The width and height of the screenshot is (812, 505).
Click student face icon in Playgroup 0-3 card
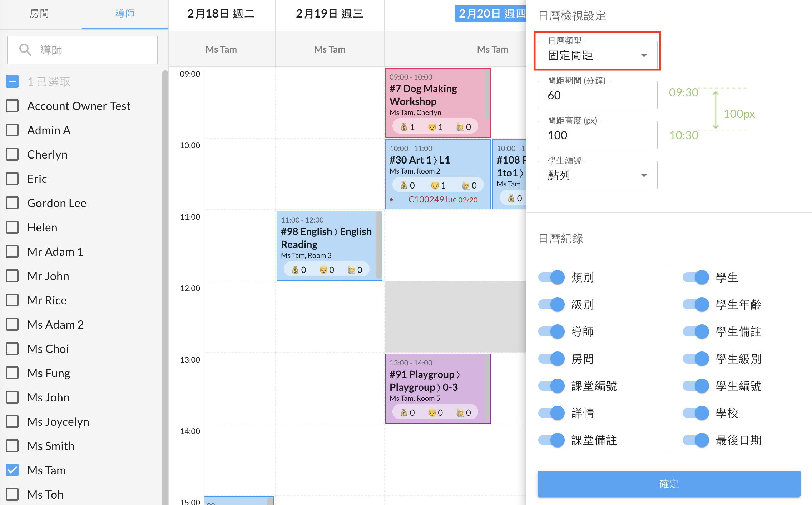[x=432, y=412]
